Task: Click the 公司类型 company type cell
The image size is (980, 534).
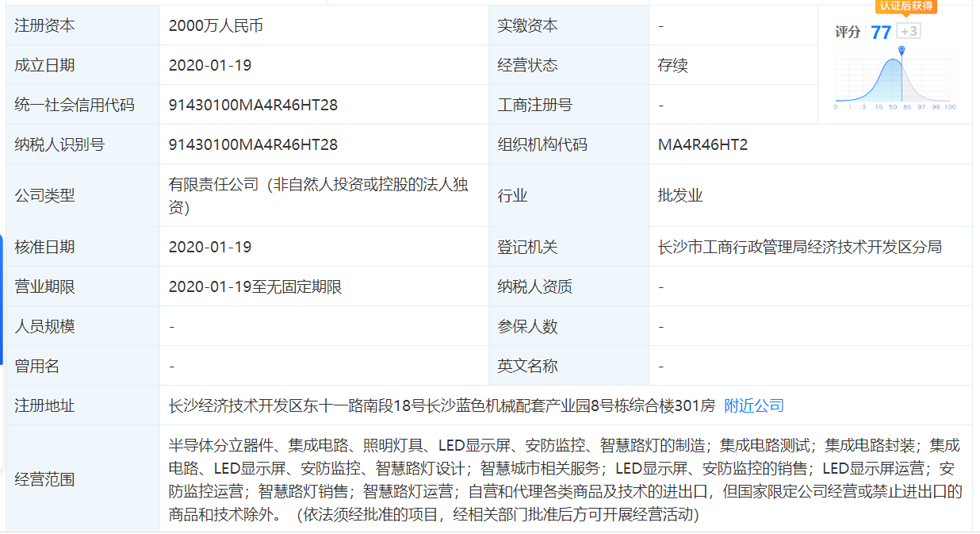Action: click(317, 194)
